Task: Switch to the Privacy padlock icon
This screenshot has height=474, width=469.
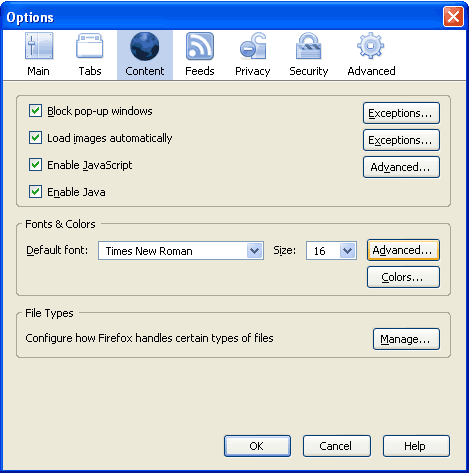Action: 253,46
